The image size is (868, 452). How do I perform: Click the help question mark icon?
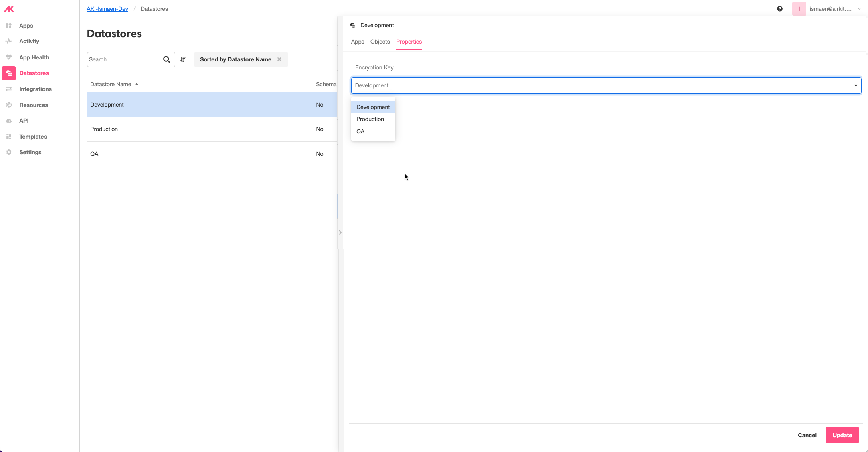[x=780, y=9]
